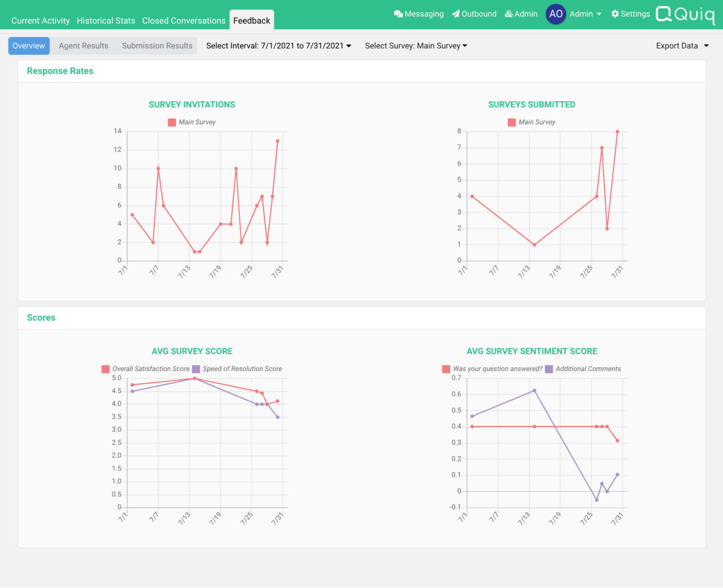Open Outbound from the top navigation
Viewport: 723px width, 588px height.
475,14
